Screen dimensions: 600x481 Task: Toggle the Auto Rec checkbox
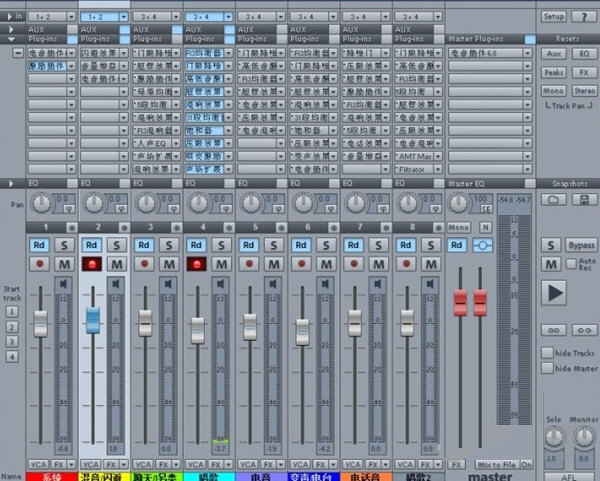(570, 264)
